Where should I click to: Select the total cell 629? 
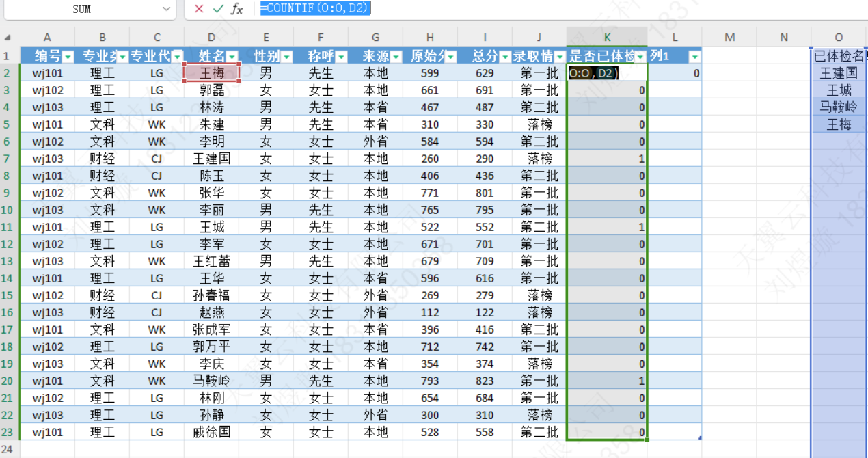(x=485, y=73)
